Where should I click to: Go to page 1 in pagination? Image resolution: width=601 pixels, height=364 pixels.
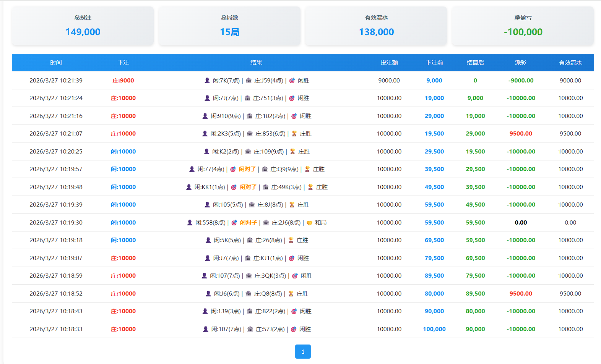[x=303, y=352]
